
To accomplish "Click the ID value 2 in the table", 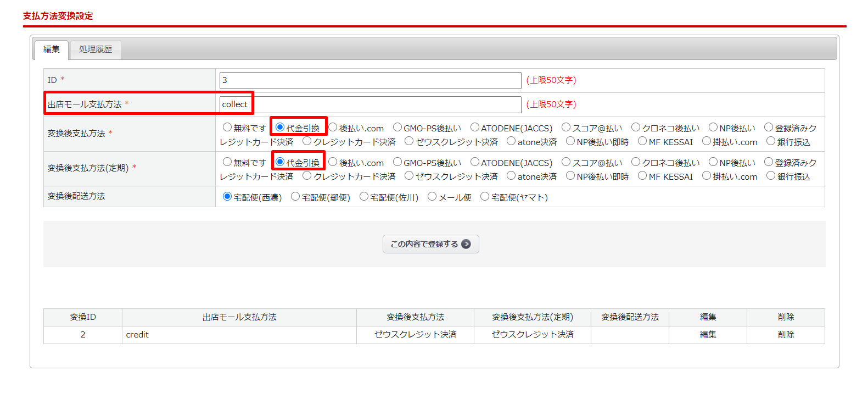I will 83,335.
